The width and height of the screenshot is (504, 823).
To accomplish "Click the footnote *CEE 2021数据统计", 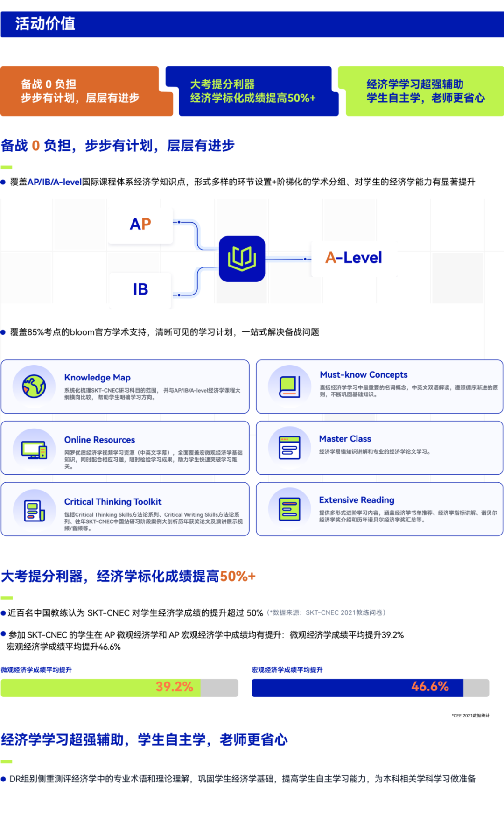I will coord(470,716).
